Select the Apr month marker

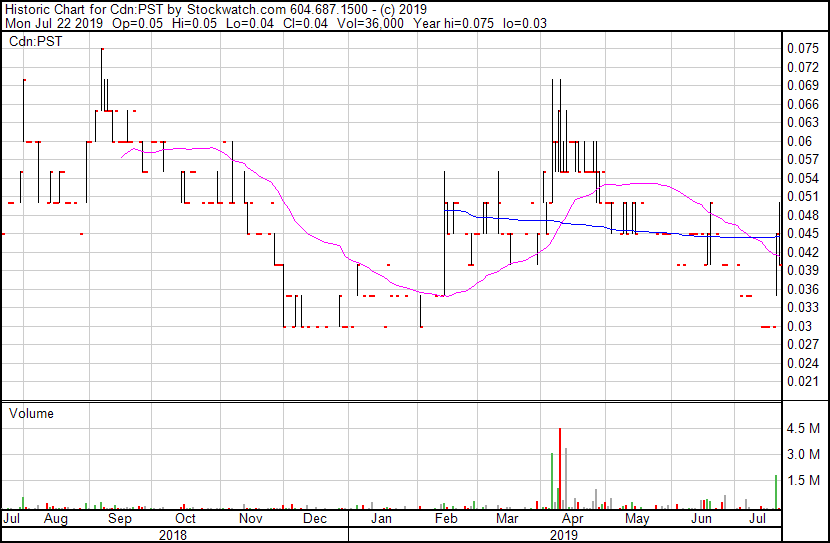point(571,520)
